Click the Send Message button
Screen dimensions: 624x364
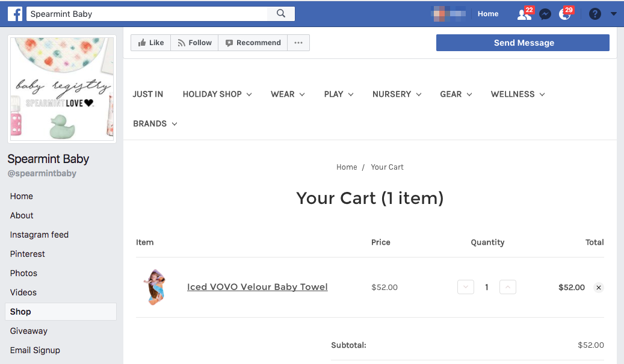(523, 43)
